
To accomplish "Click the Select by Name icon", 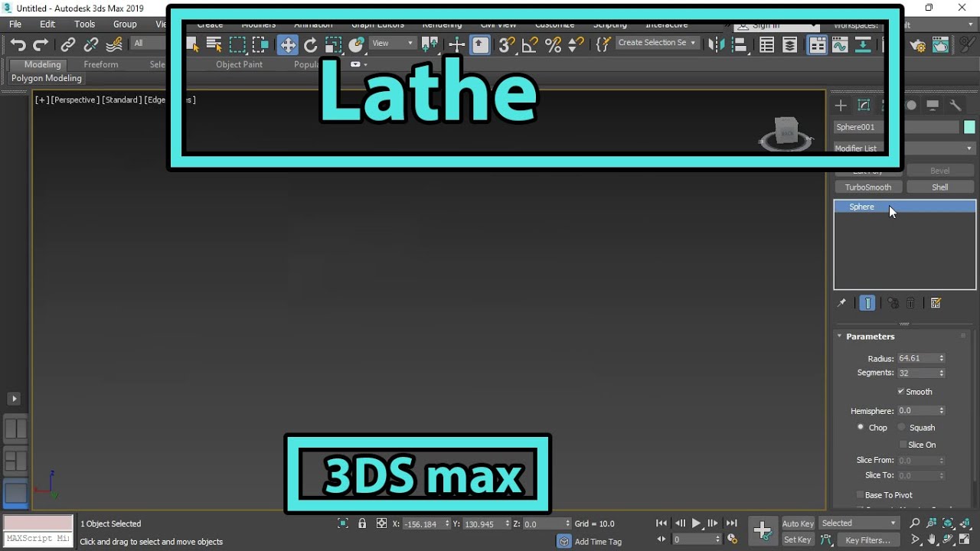I will click(214, 45).
